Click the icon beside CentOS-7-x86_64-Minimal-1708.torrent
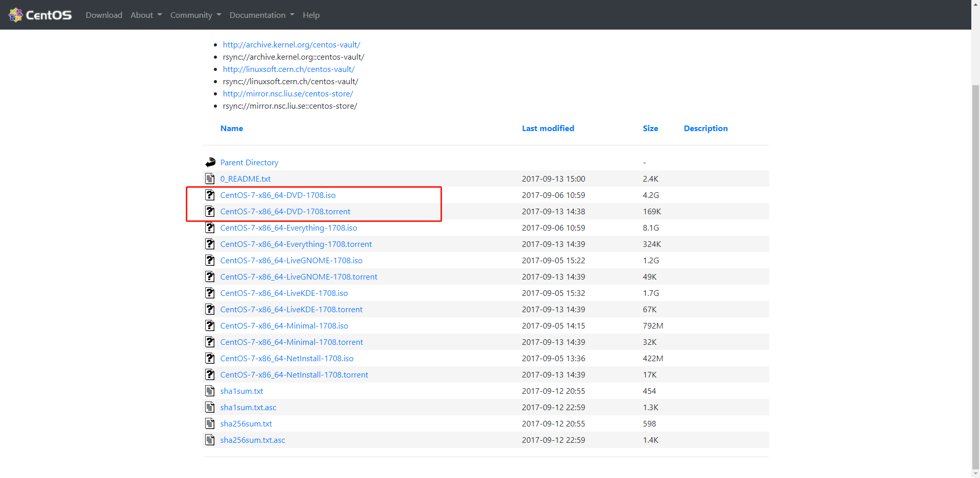 (x=210, y=342)
